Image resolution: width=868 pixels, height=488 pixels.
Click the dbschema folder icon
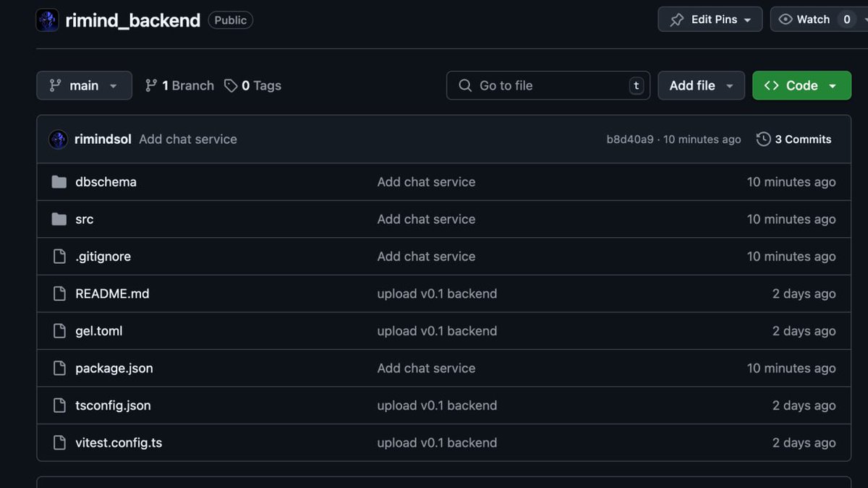point(59,181)
